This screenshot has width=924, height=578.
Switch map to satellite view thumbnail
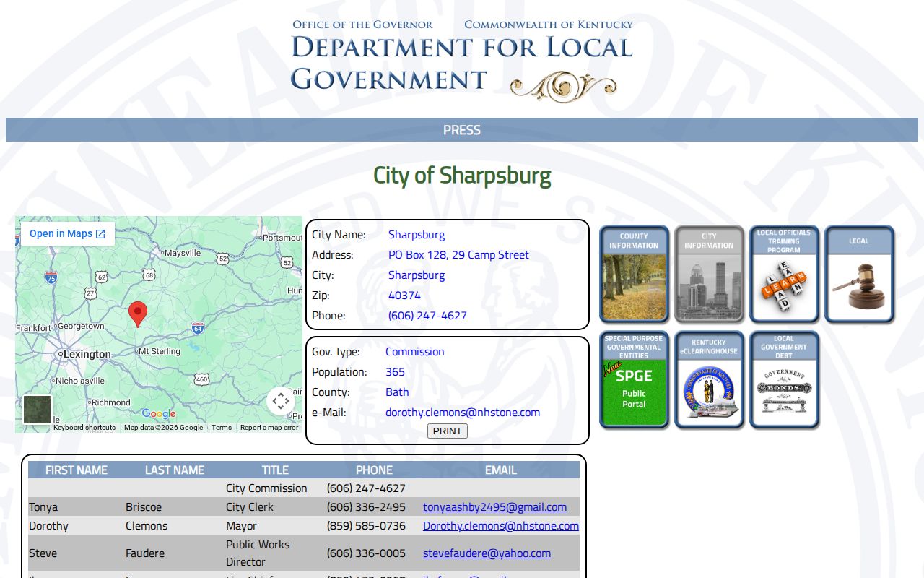coord(38,409)
